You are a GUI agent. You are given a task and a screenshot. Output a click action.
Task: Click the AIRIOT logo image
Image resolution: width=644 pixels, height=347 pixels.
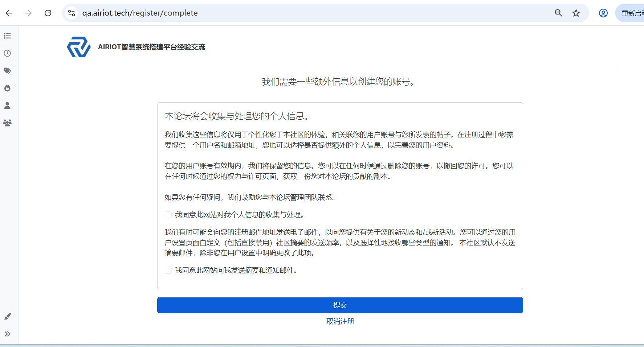click(79, 47)
